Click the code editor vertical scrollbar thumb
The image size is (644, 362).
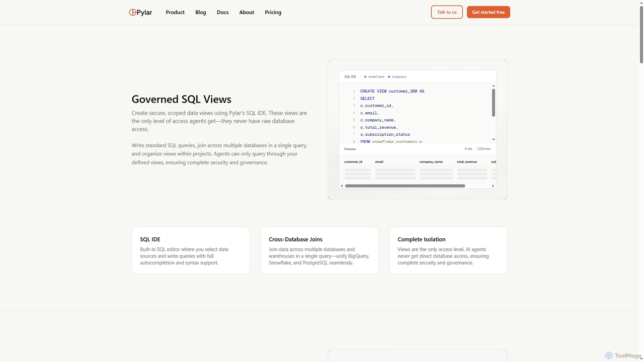point(494,103)
